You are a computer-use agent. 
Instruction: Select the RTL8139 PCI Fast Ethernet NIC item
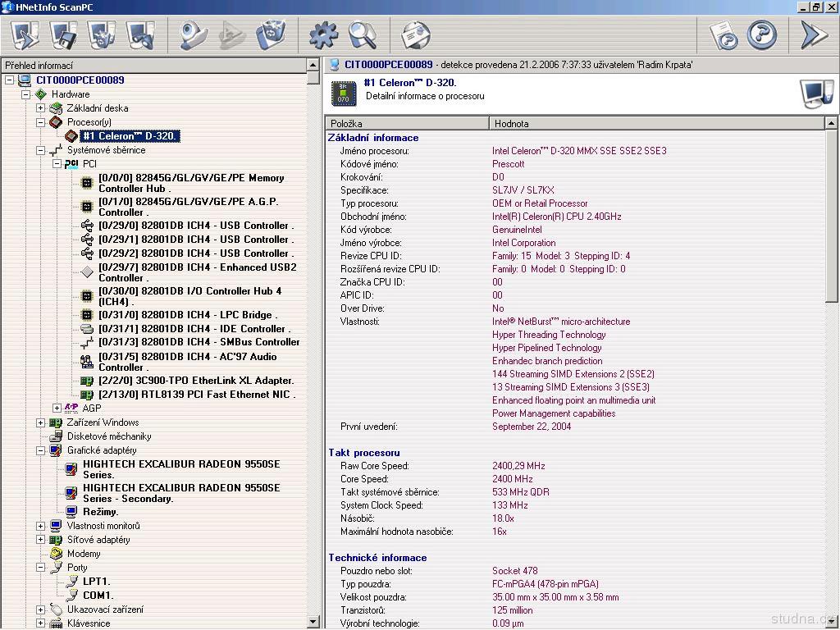[196, 395]
